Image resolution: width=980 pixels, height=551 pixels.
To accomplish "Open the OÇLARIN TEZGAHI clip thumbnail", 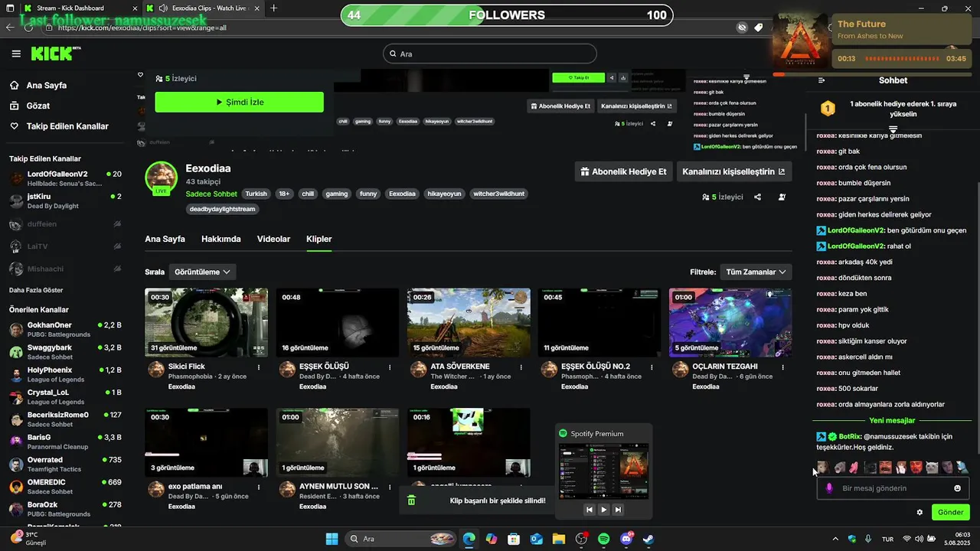I will point(730,322).
